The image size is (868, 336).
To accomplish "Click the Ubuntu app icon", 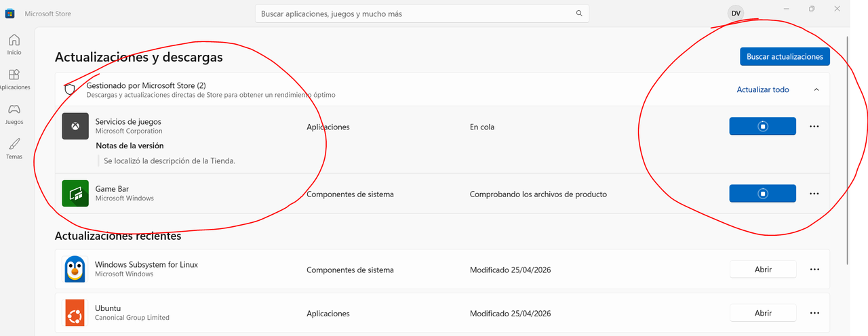I will [x=75, y=312].
